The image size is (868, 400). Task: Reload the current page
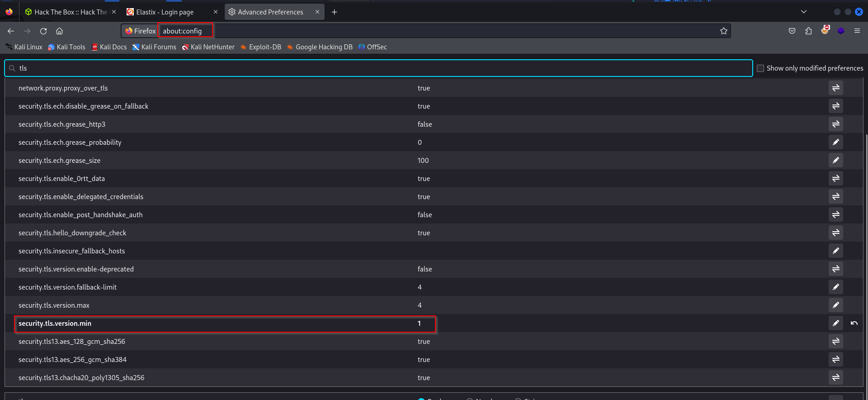[43, 31]
